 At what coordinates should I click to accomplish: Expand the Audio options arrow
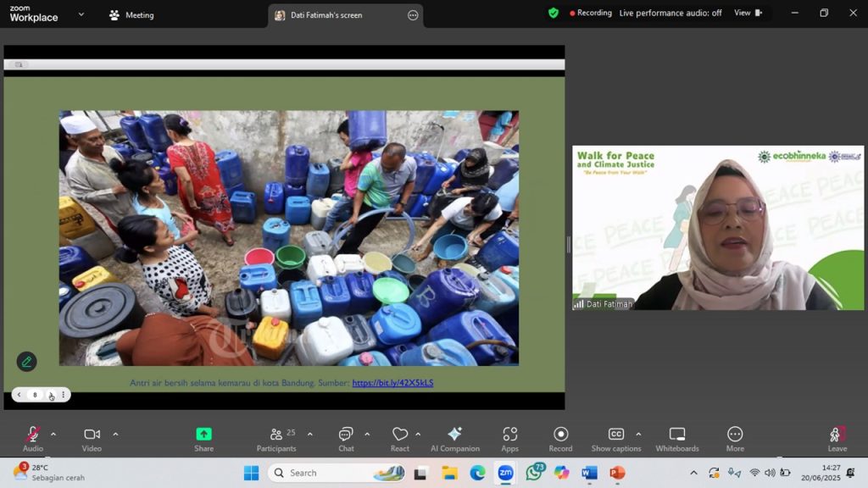coord(53,435)
